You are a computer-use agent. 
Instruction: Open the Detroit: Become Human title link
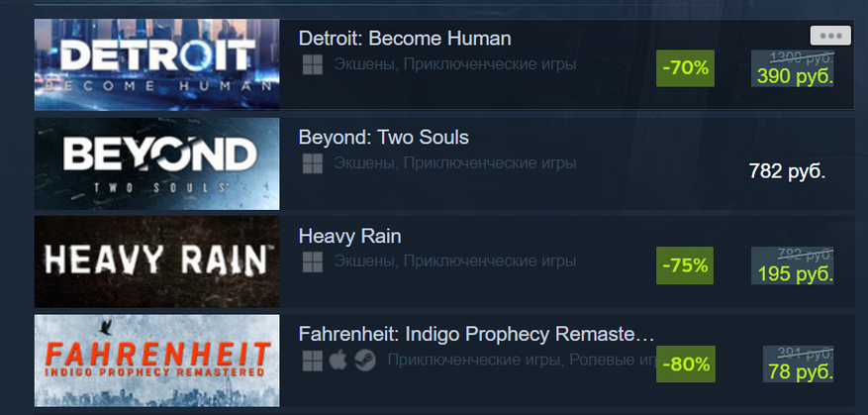405,39
